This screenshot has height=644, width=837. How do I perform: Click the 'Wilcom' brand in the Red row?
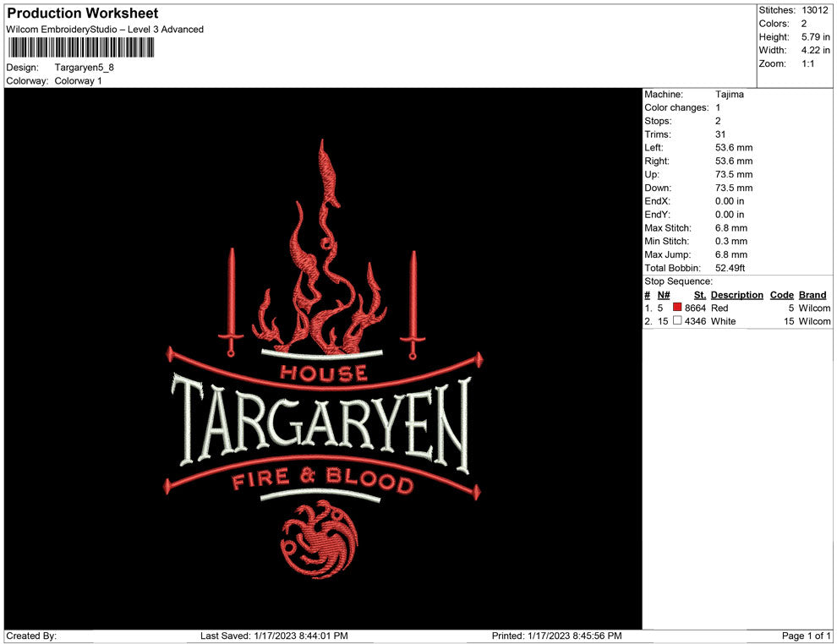pyautogui.click(x=814, y=308)
